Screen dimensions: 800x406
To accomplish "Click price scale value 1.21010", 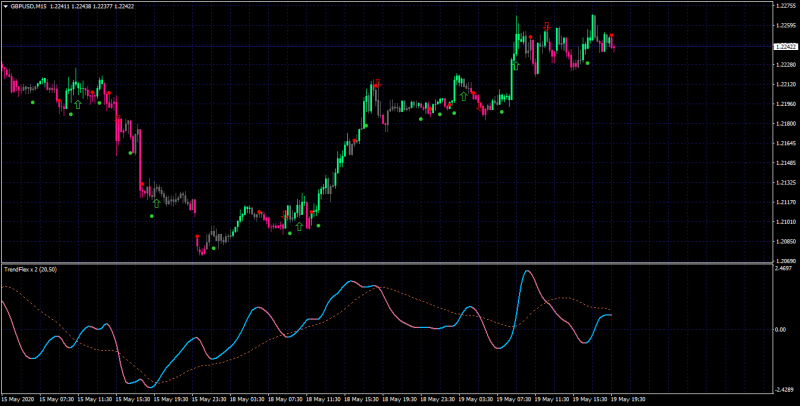I will [785, 222].
